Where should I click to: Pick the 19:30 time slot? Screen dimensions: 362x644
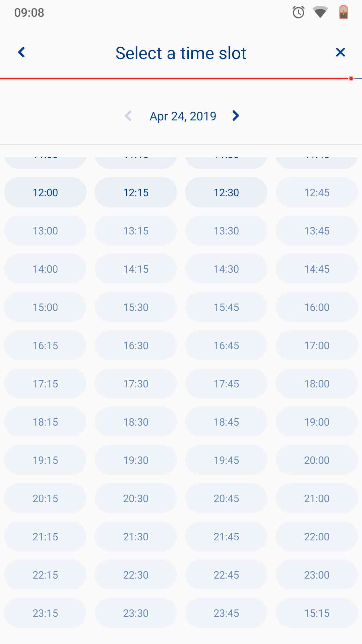tap(136, 460)
